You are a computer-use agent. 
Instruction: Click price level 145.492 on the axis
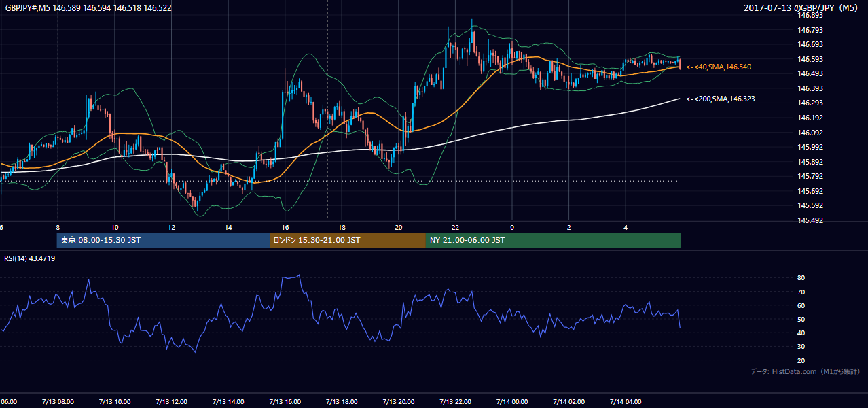pos(810,220)
